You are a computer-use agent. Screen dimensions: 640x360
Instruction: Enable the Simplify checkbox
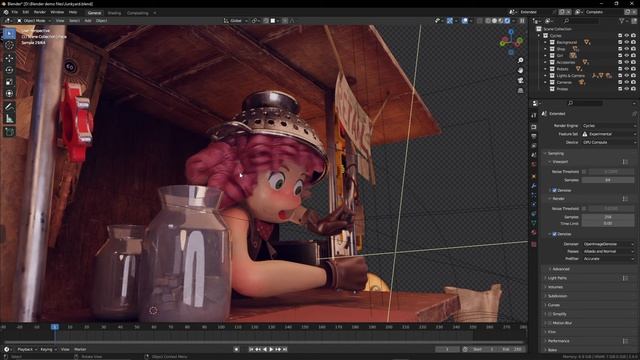(x=550, y=314)
